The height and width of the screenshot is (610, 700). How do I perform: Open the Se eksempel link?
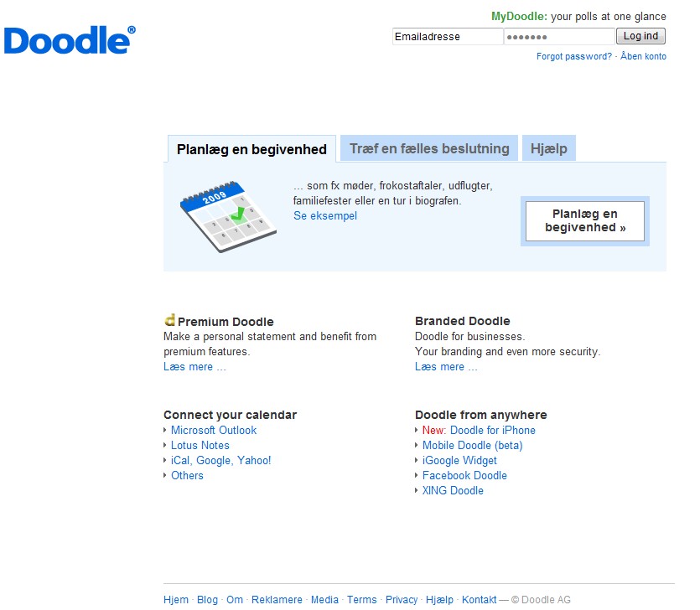(325, 216)
